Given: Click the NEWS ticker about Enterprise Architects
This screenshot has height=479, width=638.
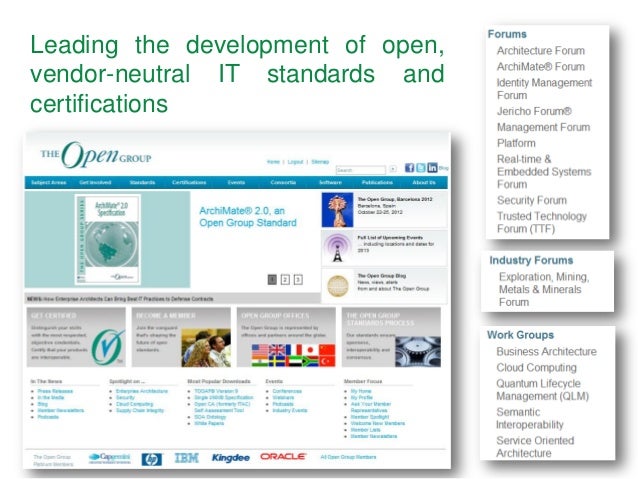Looking at the screenshot, I should (x=120, y=299).
